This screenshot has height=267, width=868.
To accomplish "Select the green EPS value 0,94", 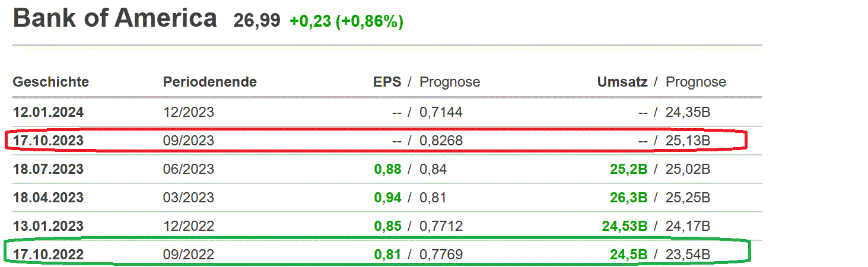I will point(387,198).
